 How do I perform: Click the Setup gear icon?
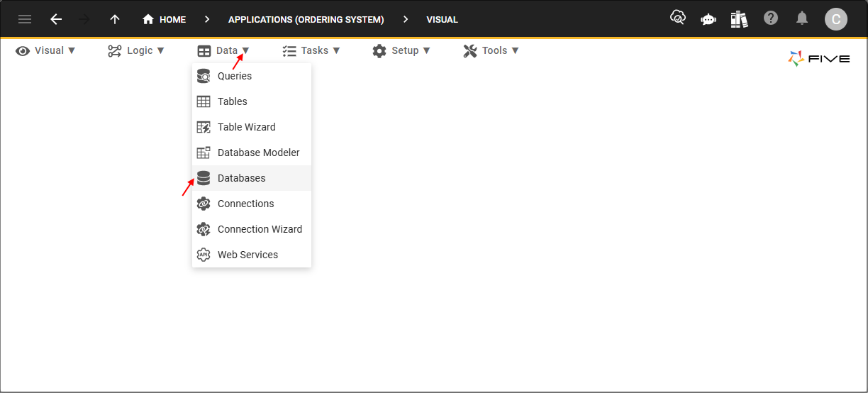coord(379,51)
